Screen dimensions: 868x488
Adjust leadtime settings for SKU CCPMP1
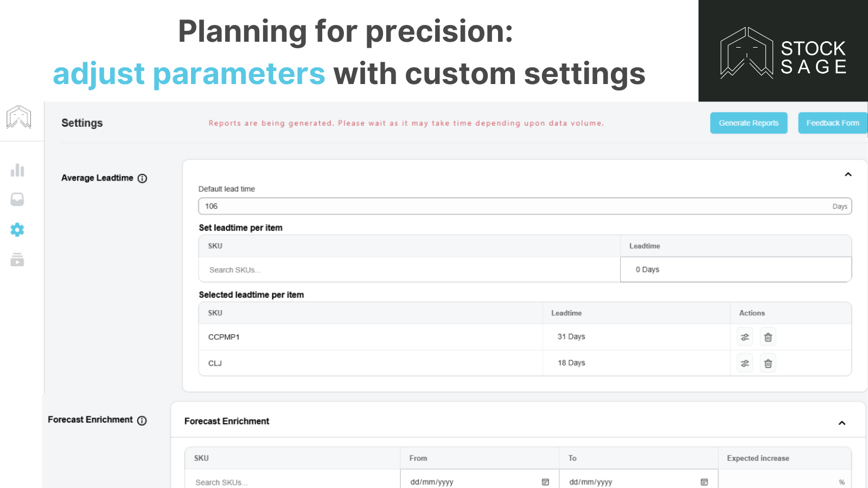744,337
